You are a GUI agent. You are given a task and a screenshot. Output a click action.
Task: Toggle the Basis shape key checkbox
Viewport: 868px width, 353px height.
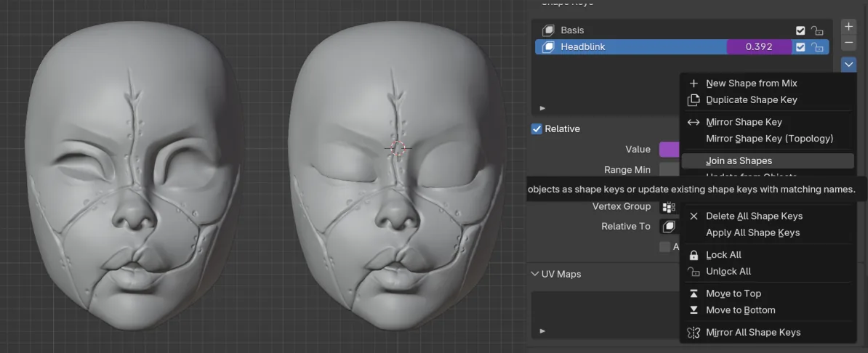pos(800,31)
